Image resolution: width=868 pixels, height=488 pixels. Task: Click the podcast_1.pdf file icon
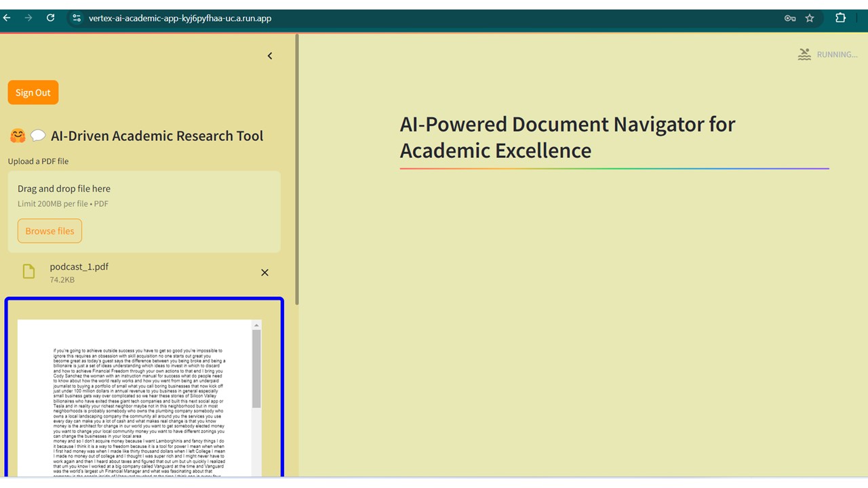coord(28,272)
